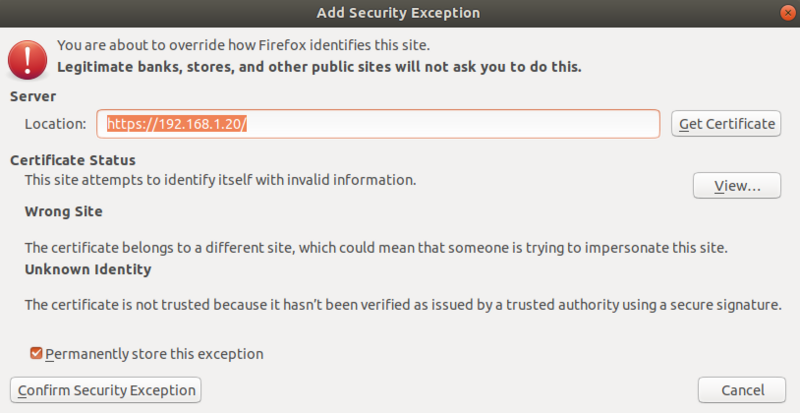Screen dimensions: 800x413
Task: Select the Wrong Site heading
Action: pos(63,211)
